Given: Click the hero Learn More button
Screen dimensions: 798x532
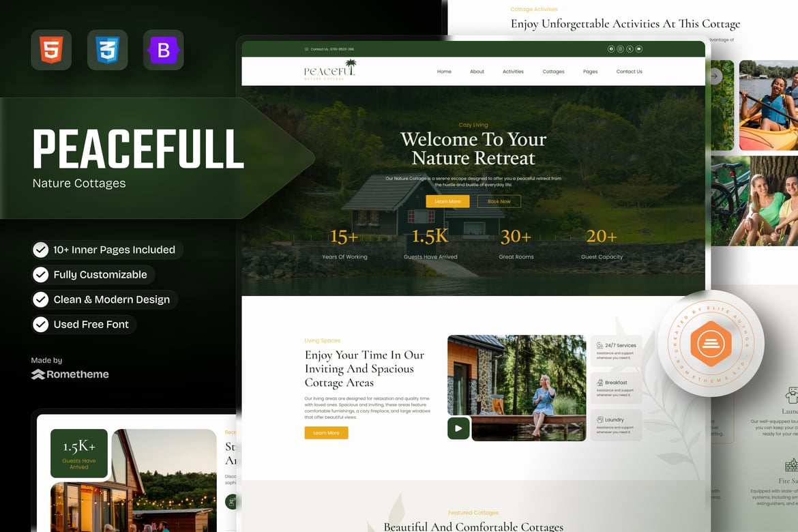Looking at the screenshot, I should [x=447, y=202].
